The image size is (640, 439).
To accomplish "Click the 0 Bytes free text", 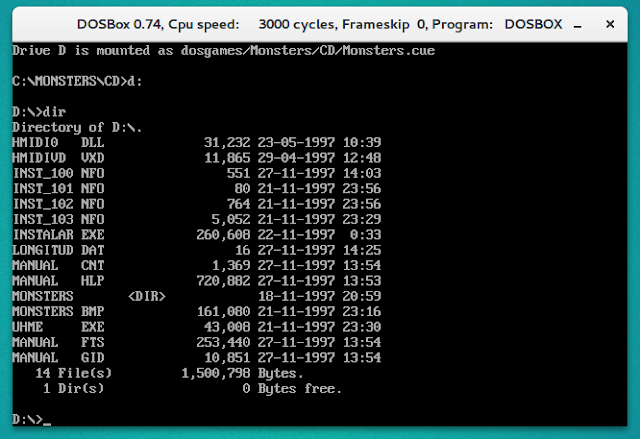I will [x=292, y=388].
